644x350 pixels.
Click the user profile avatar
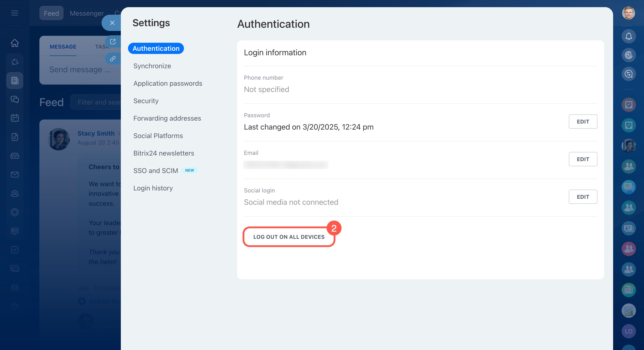[628, 13]
